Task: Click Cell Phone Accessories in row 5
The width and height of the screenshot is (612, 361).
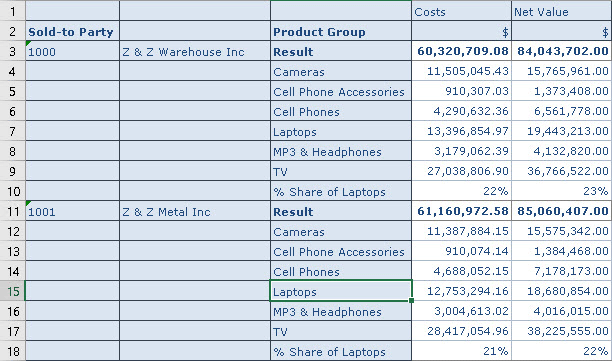Action: point(341,91)
